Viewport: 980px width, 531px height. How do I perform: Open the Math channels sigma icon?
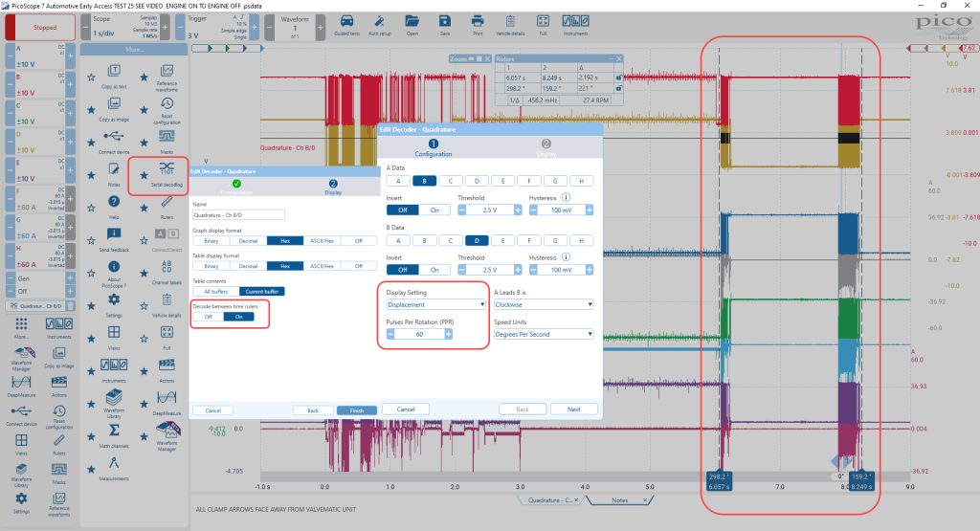tap(114, 435)
